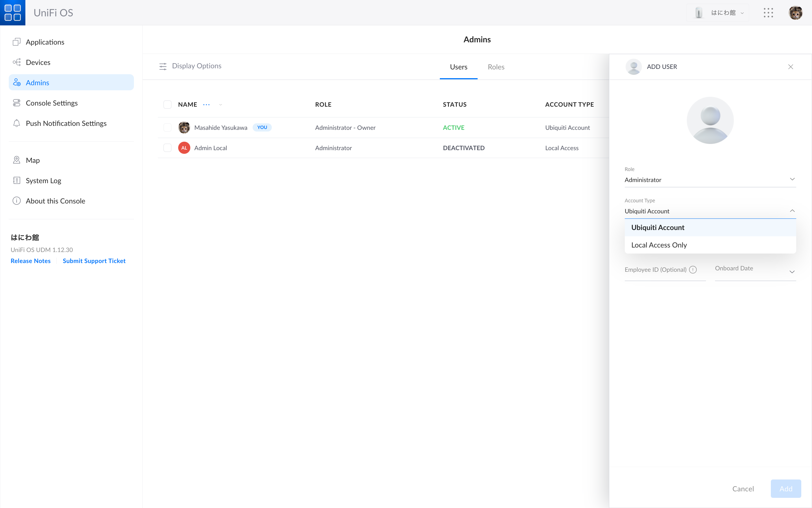Click the Cancel button
812x508 pixels.
(743, 489)
